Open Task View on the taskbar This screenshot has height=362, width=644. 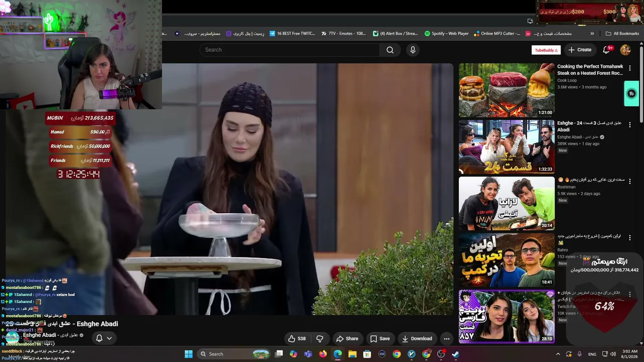279,354
